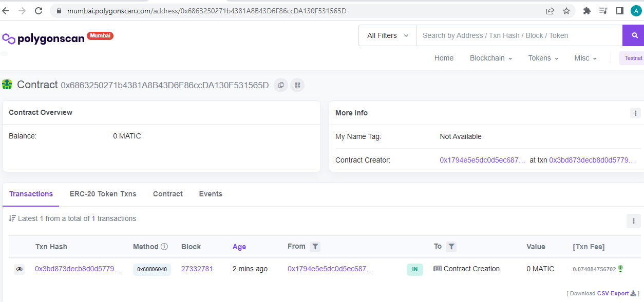Click the 2 mins ago age
644x302 pixels.
250,269
